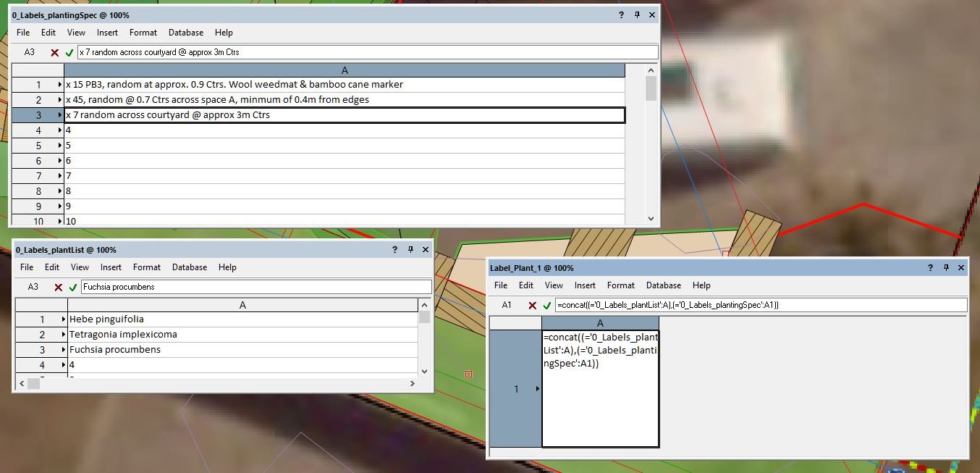Expand row 1 arrow in plantingSpec worksheet
The image size is (980, 473).
click(60, 85)
